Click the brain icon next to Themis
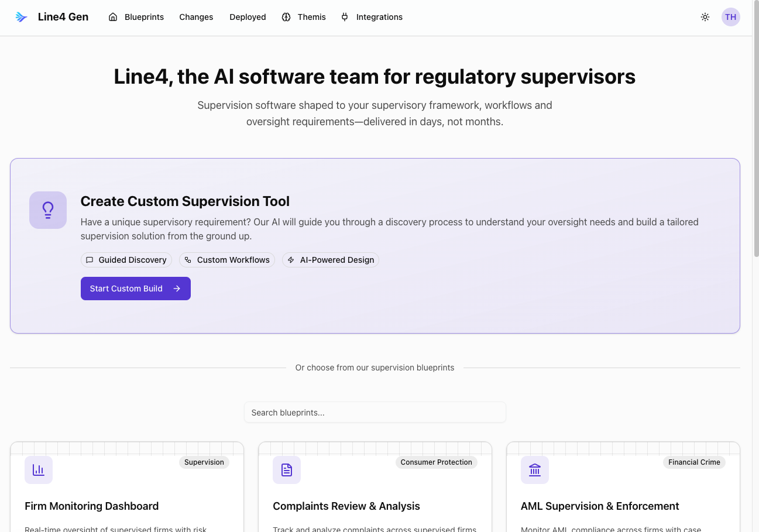 point(286,17)
